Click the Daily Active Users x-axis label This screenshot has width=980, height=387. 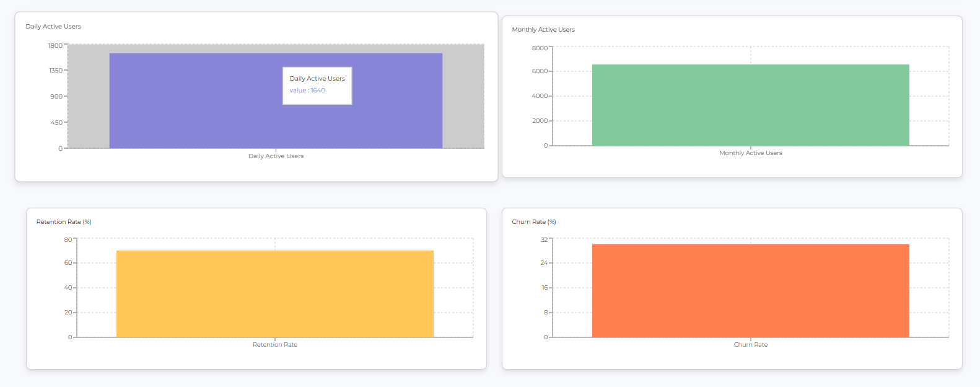tap(276, 156)
